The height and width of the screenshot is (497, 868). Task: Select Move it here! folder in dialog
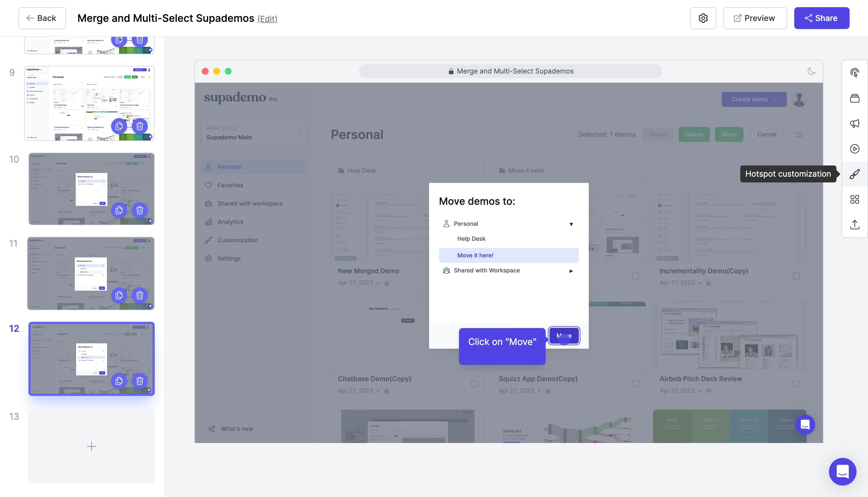click(509, 255)
